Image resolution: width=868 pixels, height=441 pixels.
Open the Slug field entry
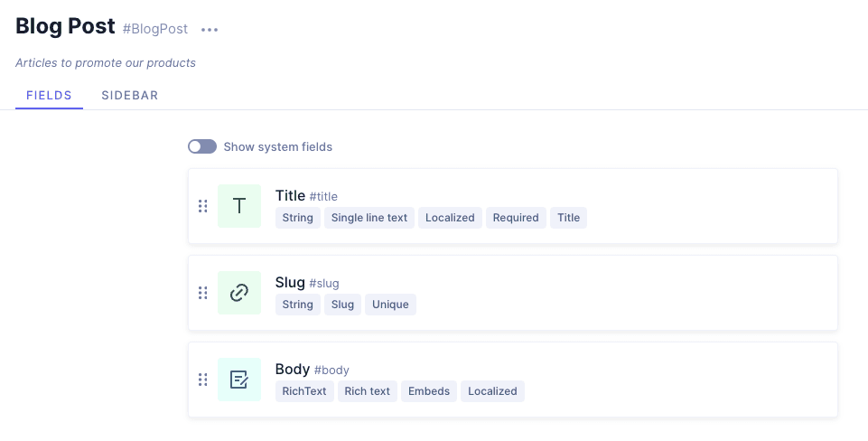291,282
